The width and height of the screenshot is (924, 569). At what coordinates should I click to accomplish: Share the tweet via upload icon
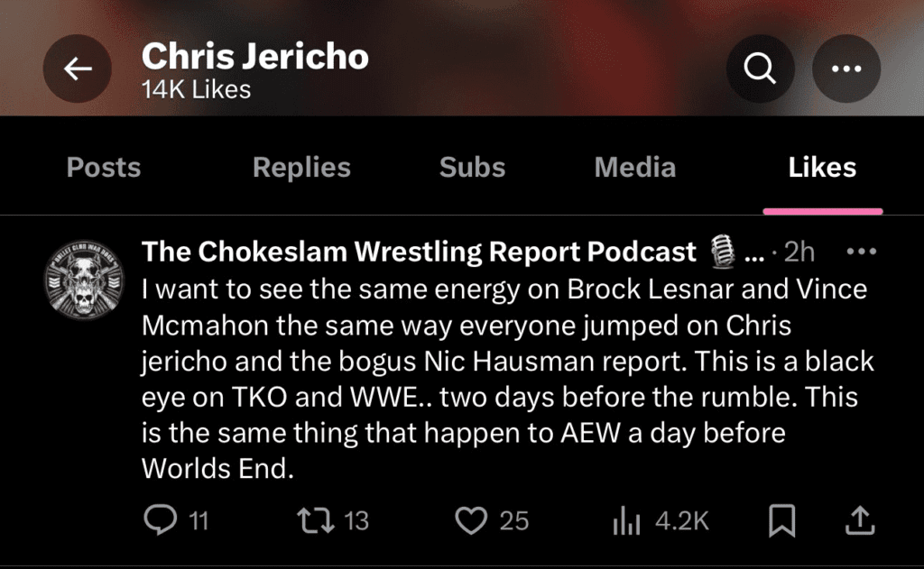click(x=860, y=520)
